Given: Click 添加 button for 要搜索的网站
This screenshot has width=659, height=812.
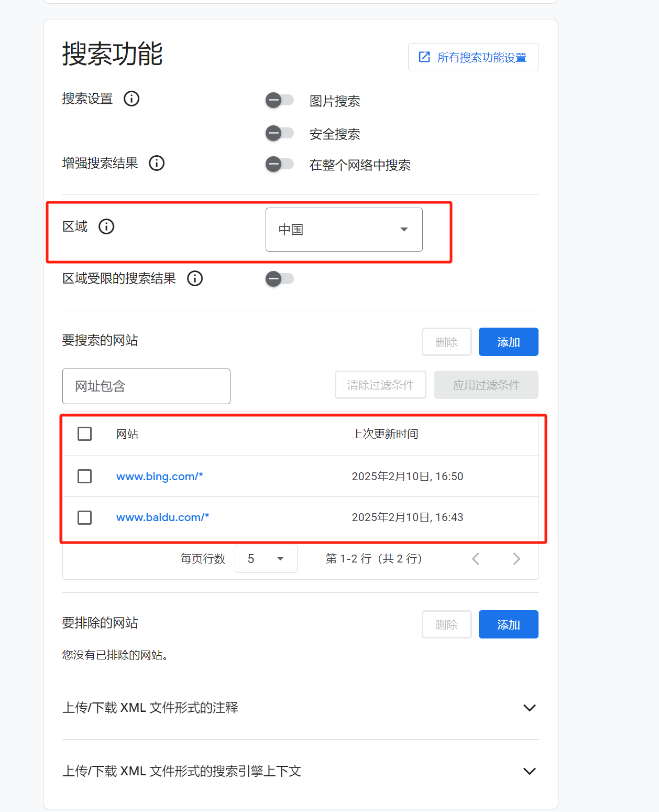Looking at the screenshot, I should [509, 342].
